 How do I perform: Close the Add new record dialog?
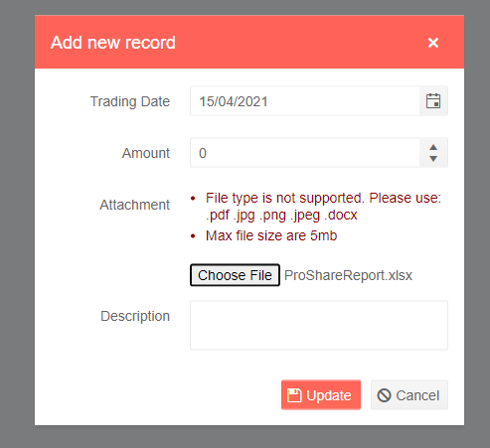tap(433, 43)
